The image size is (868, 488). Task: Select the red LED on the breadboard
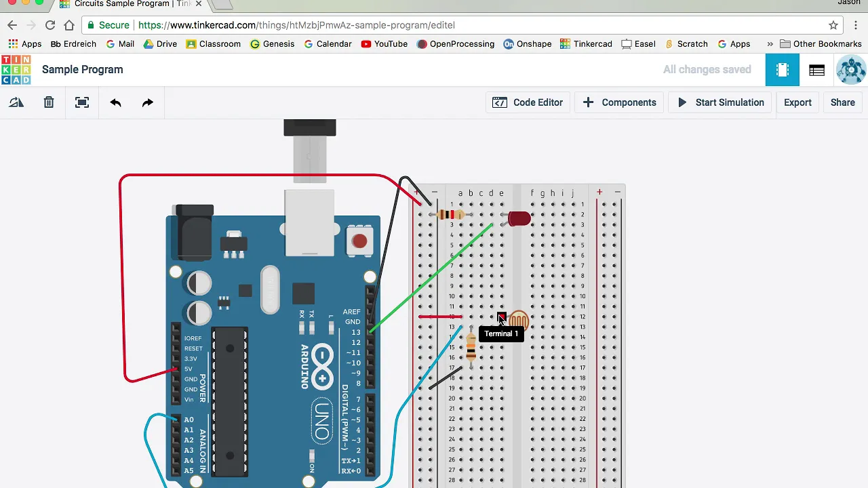518,219
